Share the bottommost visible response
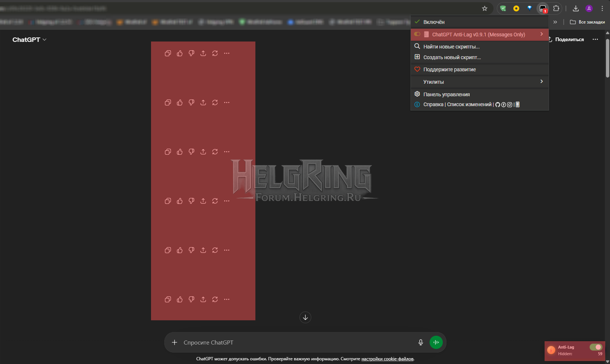The width and height of the screenshot is (610, 364). 203,299
